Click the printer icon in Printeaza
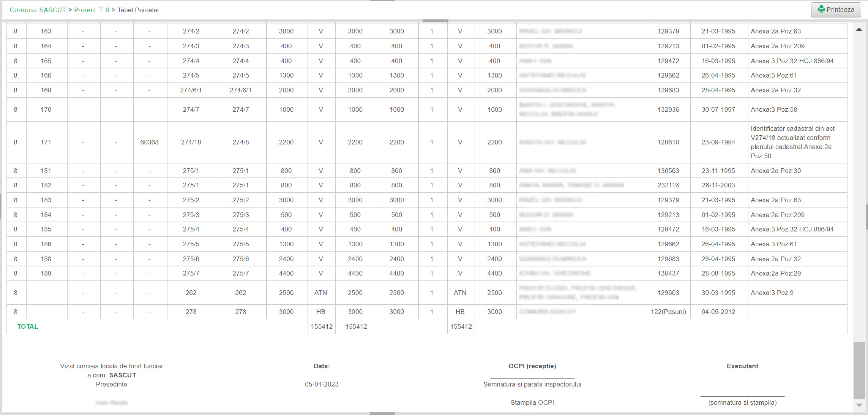The width and height of the screenshot is (868, 415). 821,10
